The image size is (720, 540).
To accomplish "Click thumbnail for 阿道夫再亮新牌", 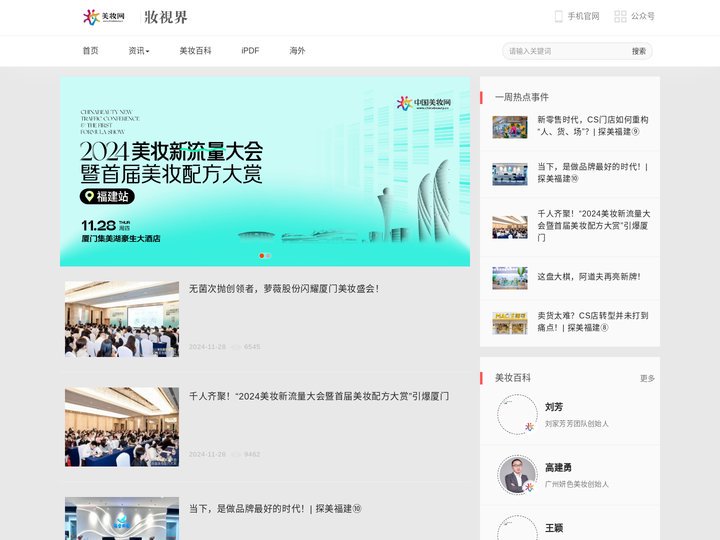I will click(510, 278).
